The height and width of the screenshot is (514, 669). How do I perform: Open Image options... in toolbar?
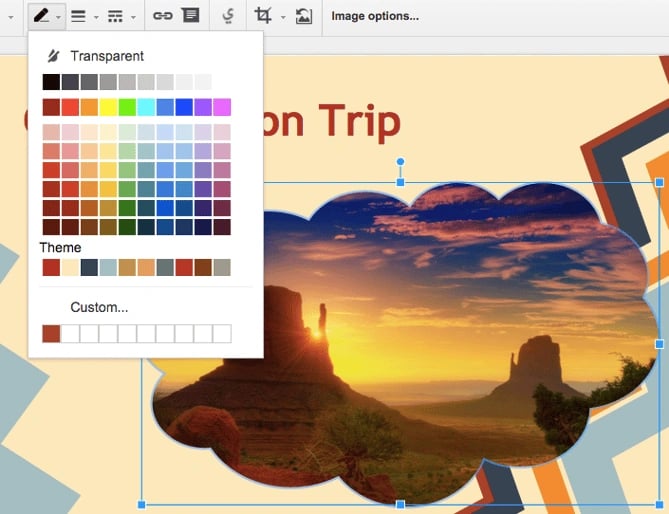coord(375,16)
